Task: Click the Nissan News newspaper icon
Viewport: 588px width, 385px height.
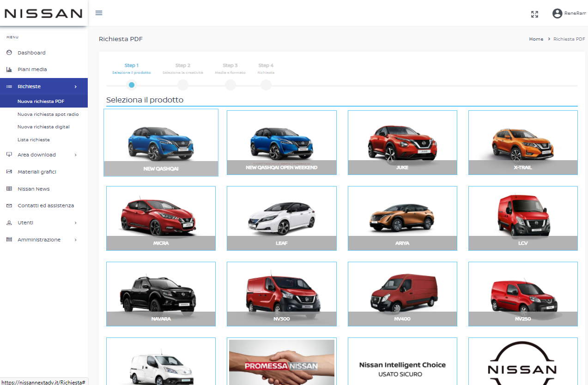Action: [x=9, y=189]
